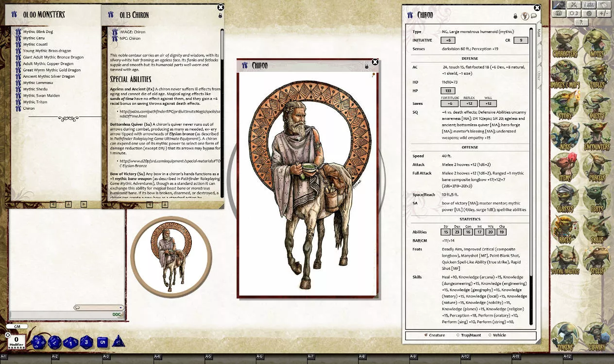Open the Tables sidebar button
This screenshot has height=364, width=614.
click(x=597, y=75)
